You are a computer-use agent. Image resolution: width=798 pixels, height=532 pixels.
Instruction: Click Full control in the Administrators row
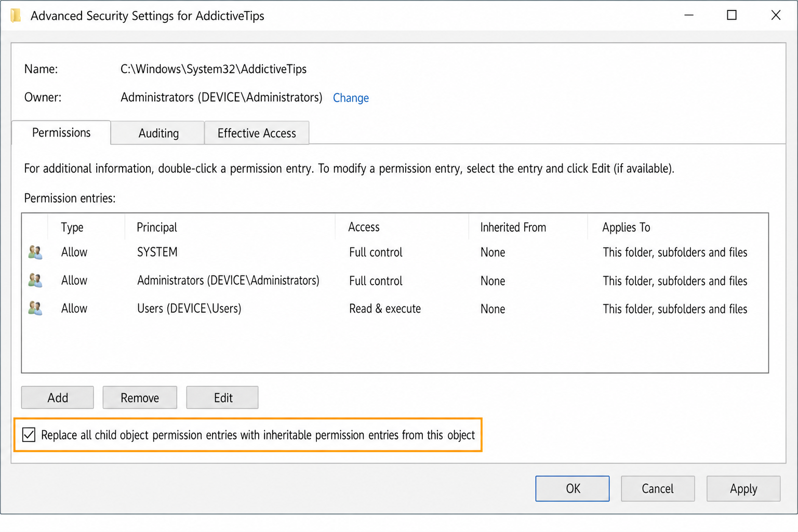tap(376, 281)
